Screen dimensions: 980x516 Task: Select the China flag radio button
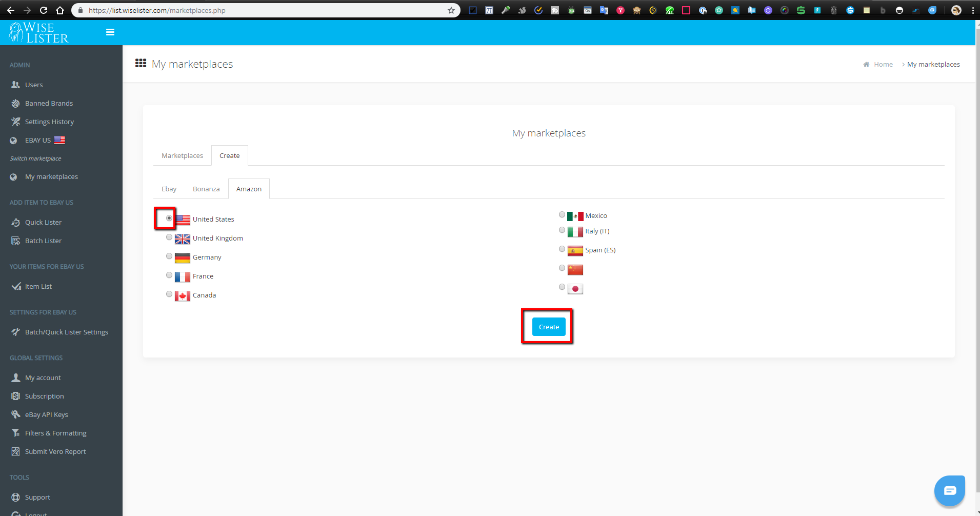(562, 268)
